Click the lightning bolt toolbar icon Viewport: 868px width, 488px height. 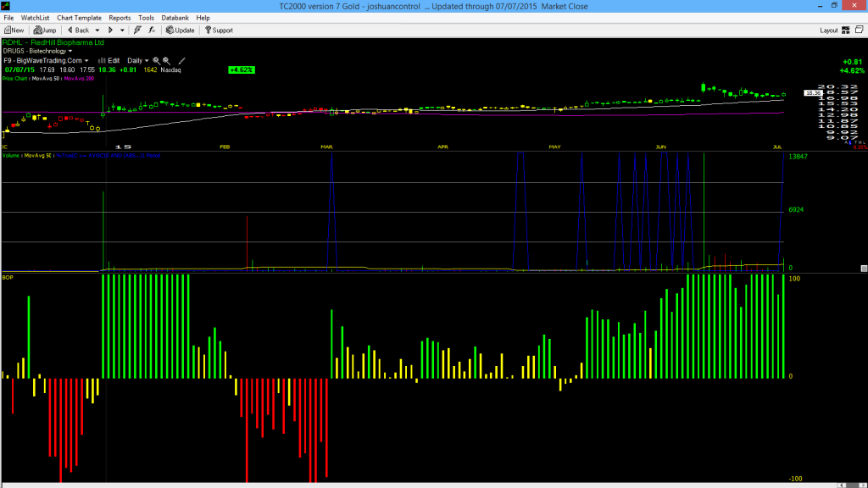coord(137,30)
